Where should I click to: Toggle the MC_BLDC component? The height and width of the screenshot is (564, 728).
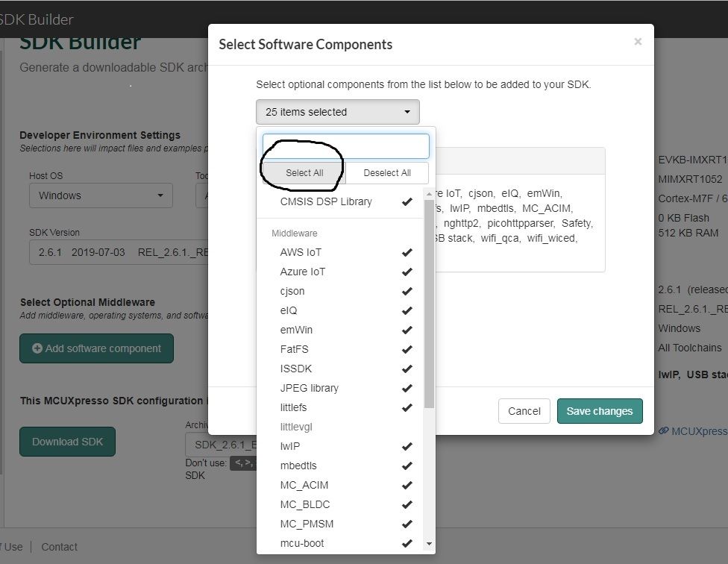340,504
